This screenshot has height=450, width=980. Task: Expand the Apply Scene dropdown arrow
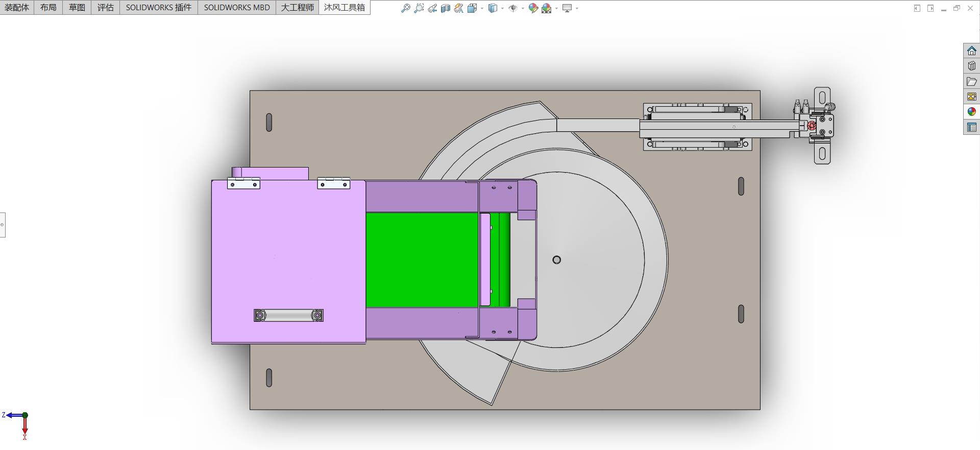556,8
